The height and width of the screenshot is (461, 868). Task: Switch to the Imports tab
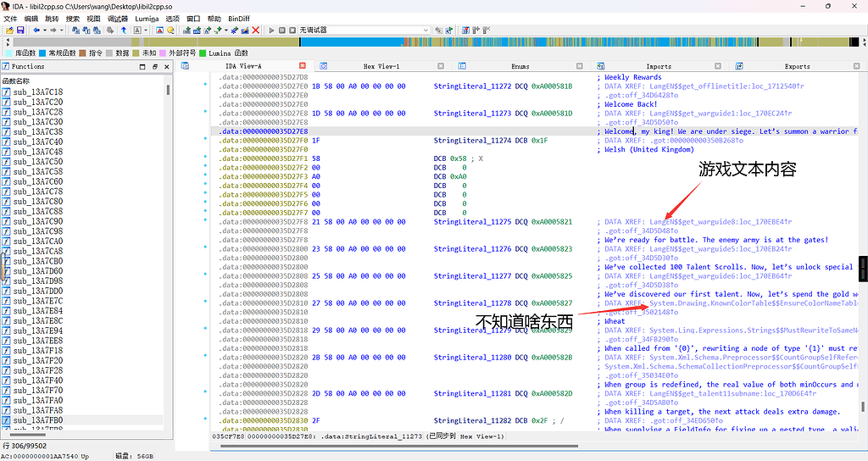coord(659,66)
